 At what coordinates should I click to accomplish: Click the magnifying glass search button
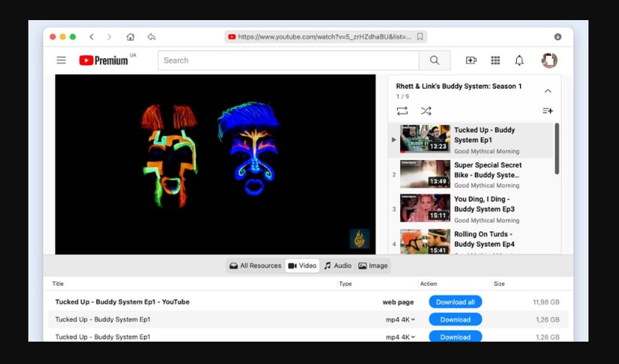pyautogui.click(x=435, y=60)
